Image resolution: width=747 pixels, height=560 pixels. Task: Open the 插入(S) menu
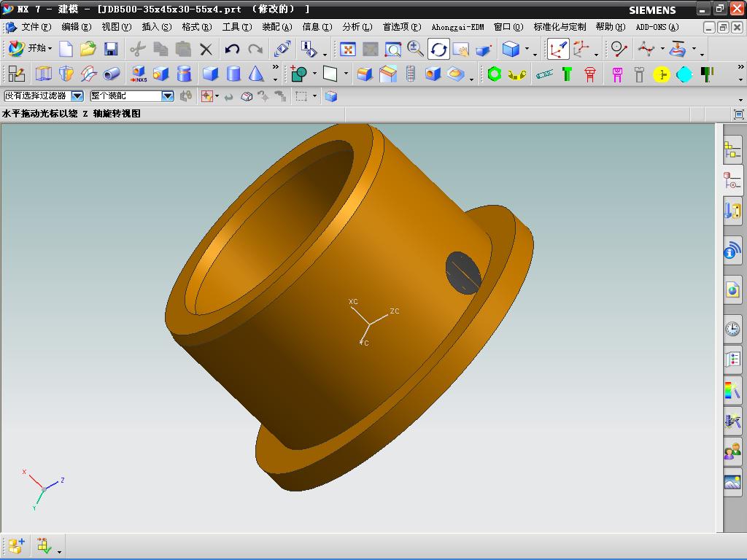point(157,27)
